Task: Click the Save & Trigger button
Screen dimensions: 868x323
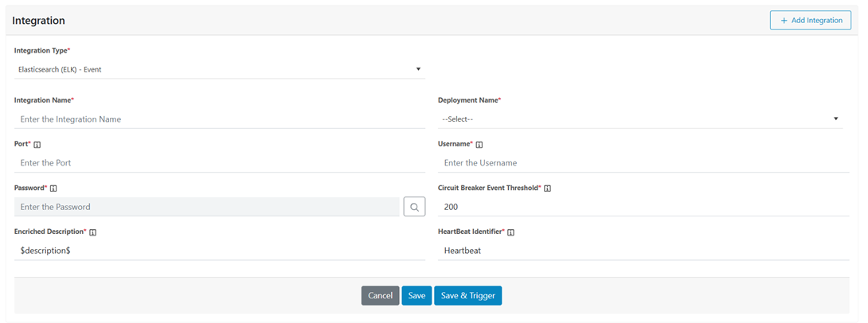Action: (x=467, y=295)
